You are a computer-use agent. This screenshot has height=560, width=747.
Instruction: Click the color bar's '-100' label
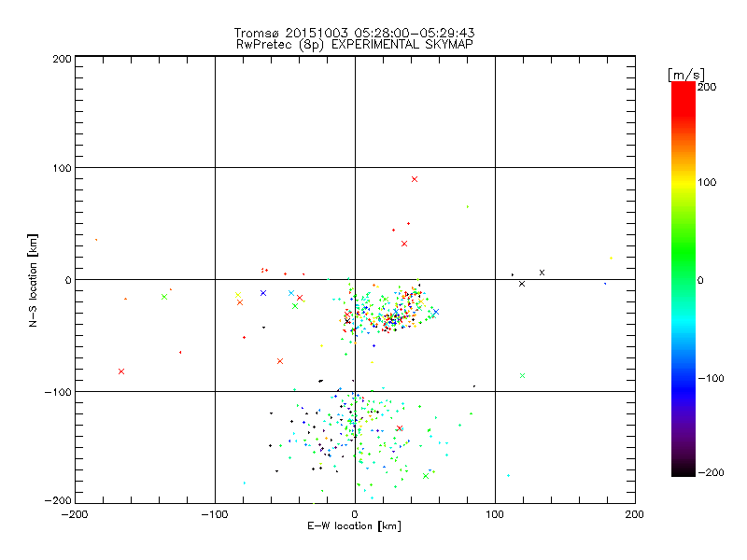point(711,378)
